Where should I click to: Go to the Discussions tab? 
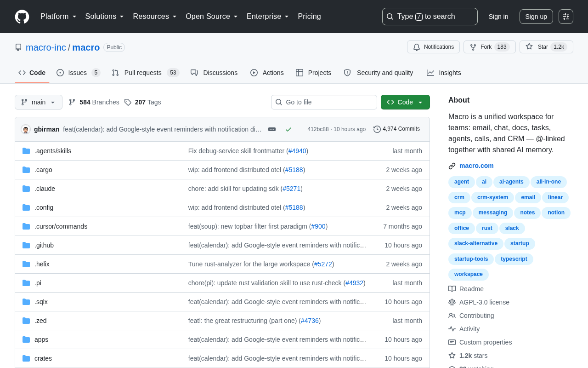point(214,73)
